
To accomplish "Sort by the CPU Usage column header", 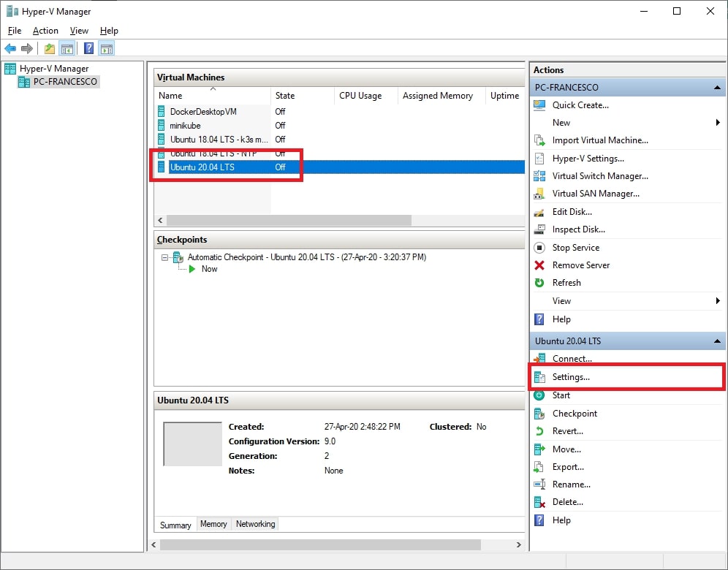I will [366, 96].
